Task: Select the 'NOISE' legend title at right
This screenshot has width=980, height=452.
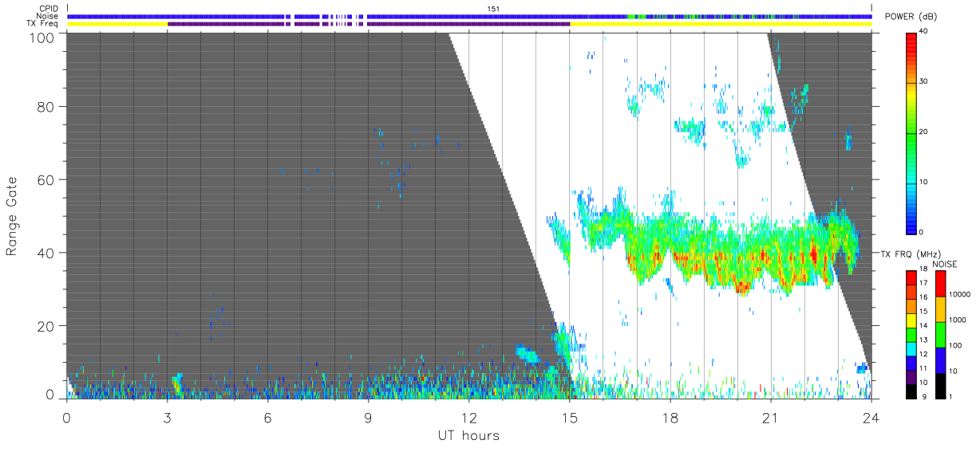Action: coord(945,264)
